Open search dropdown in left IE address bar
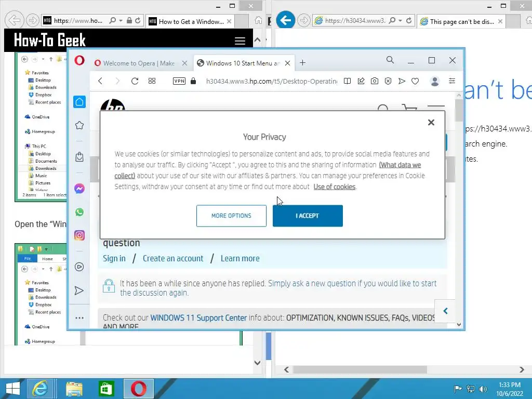The height and width of the screenshot is (399, 532). 121,21
